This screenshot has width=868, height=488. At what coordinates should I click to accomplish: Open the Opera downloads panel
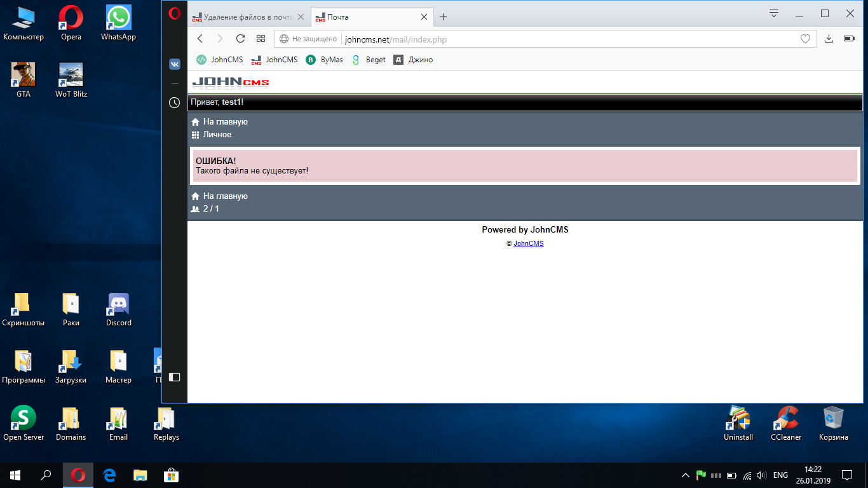pyautogui.click(x=829, y=39)
